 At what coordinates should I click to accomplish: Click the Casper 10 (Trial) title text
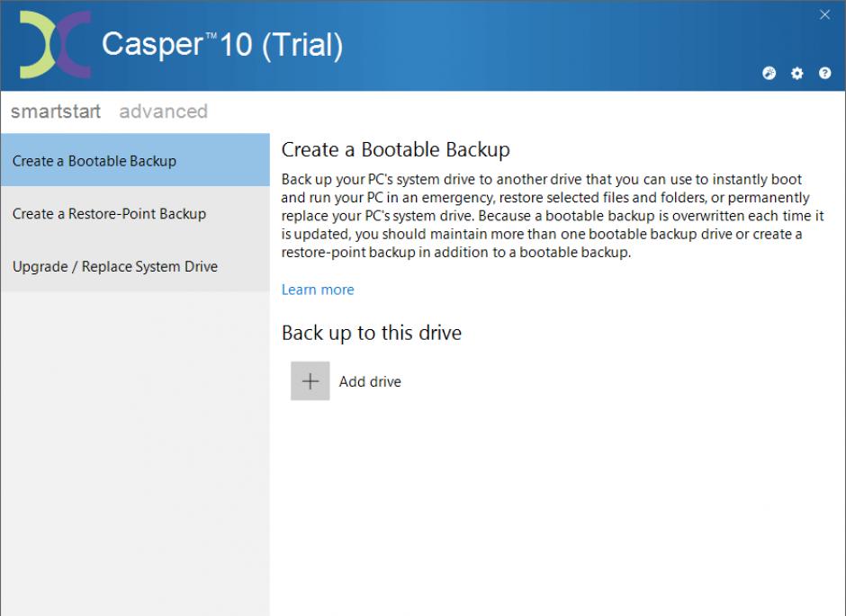coord(222,44)
